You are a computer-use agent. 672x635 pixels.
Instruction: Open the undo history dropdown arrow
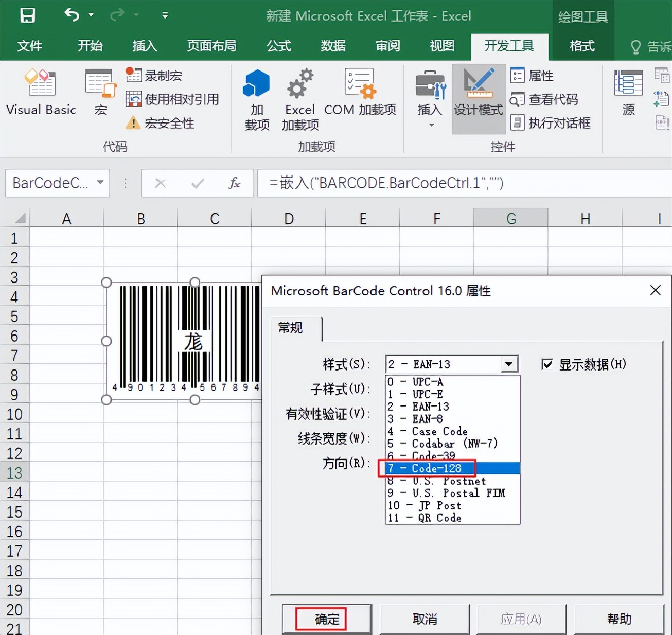pyautogui.click(x=91, y=15)
